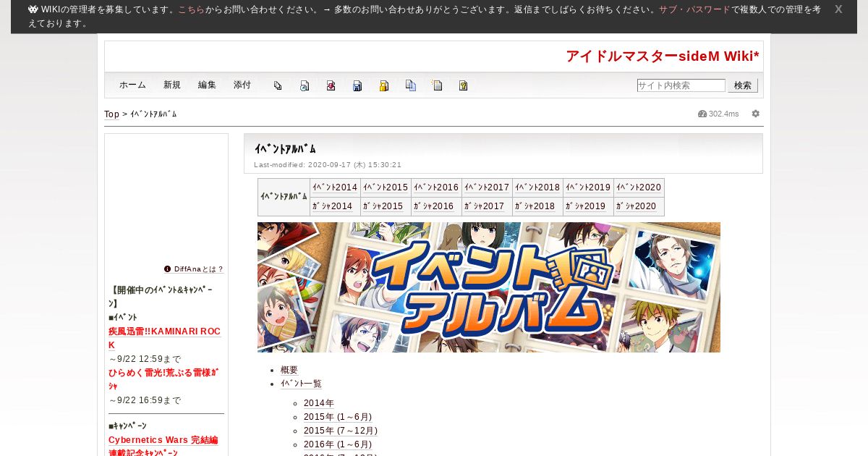Open ｶﾞｼｬ2015 table link
Viewport: 868px width, 456px height.
383,206
